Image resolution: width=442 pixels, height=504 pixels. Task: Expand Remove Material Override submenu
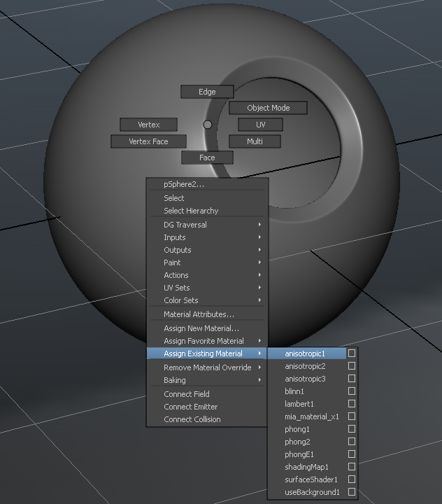coord(207,367)
